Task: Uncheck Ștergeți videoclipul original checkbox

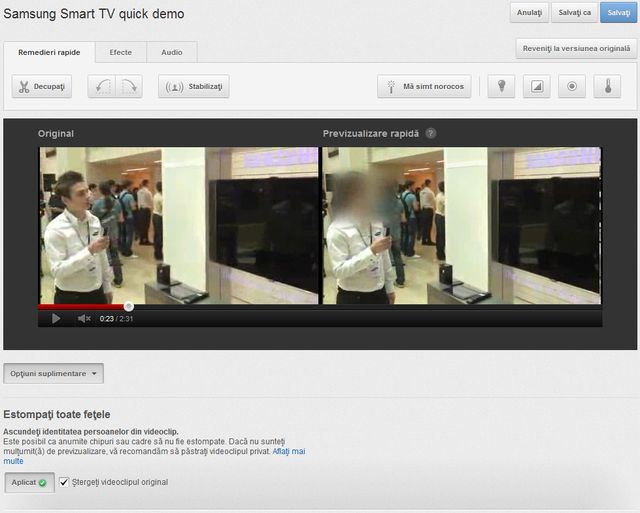Action: coord(64,482)
